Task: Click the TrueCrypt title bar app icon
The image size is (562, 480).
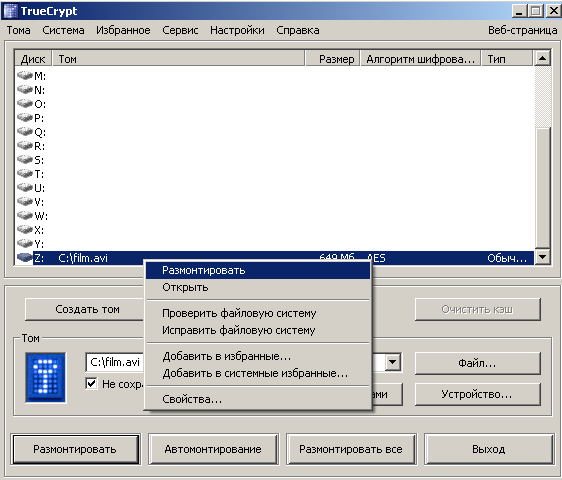Action: 10,11
